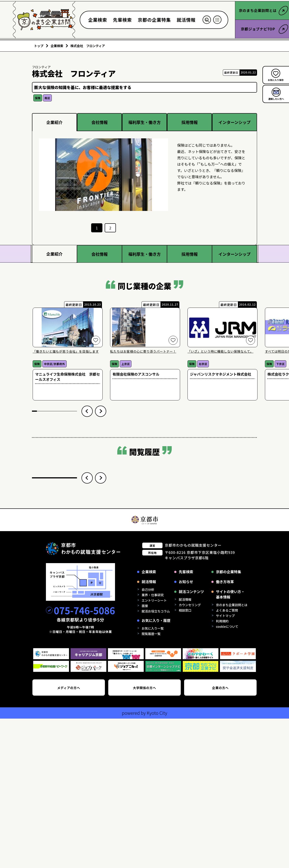
Task: Click the 南区 tag under company title
Action: click(47, 98)
